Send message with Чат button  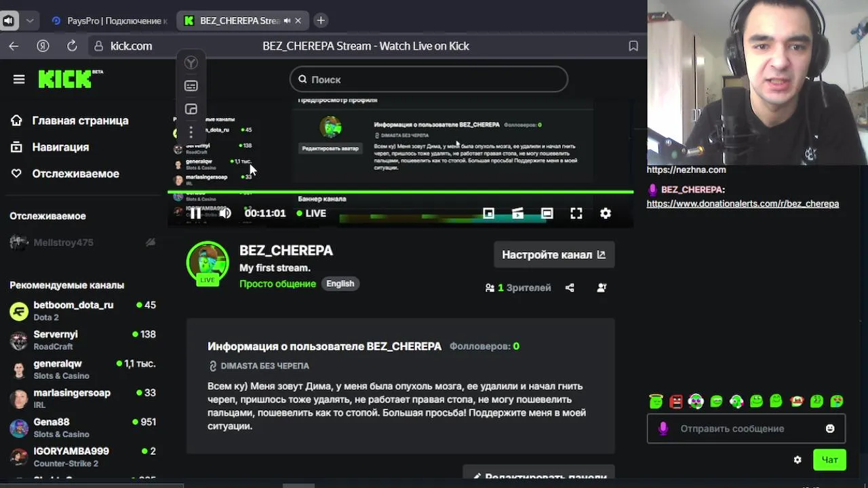(829, 460)
